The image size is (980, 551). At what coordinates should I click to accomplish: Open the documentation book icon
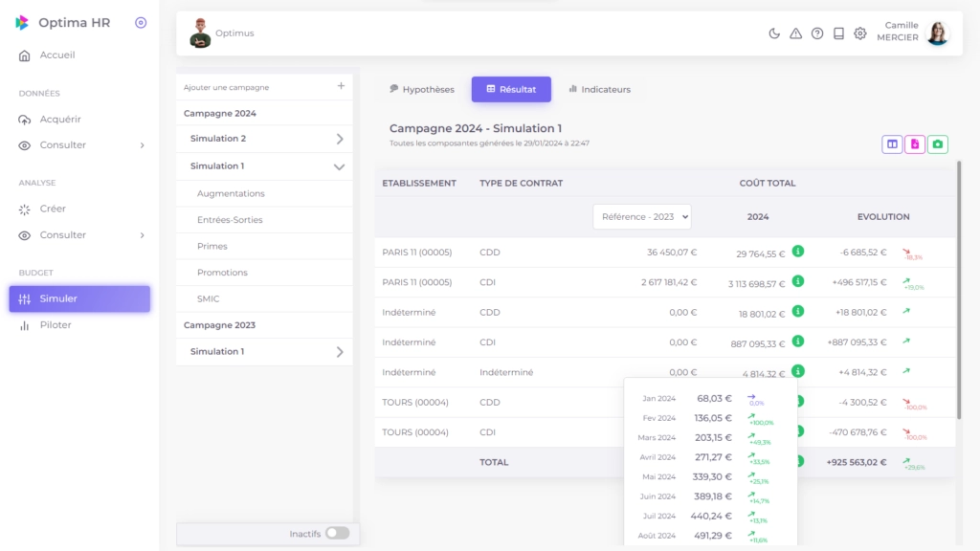(838, 33)
